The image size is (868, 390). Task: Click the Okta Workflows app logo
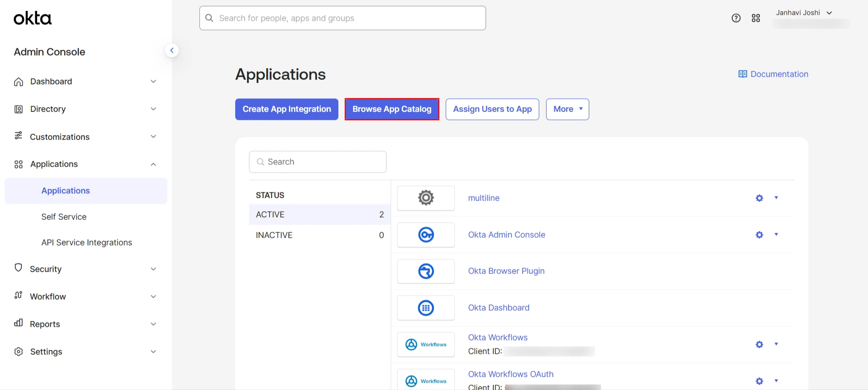tap(426, 344)
